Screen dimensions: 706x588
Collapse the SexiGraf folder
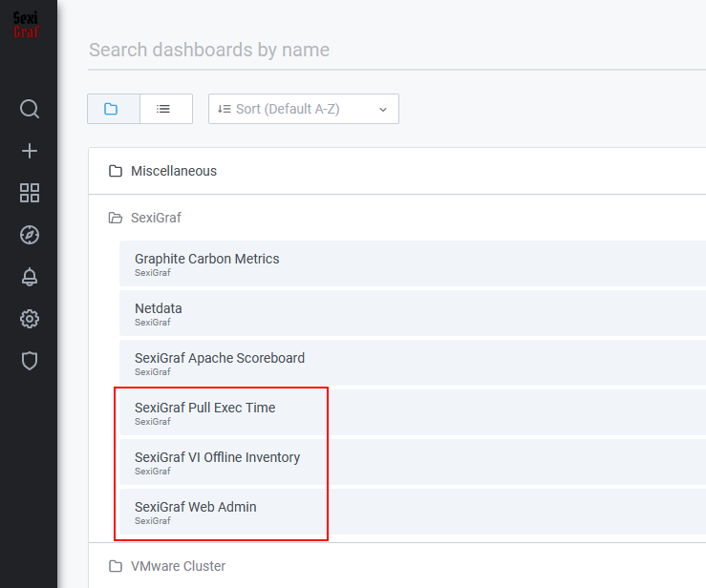pos(397,218)
